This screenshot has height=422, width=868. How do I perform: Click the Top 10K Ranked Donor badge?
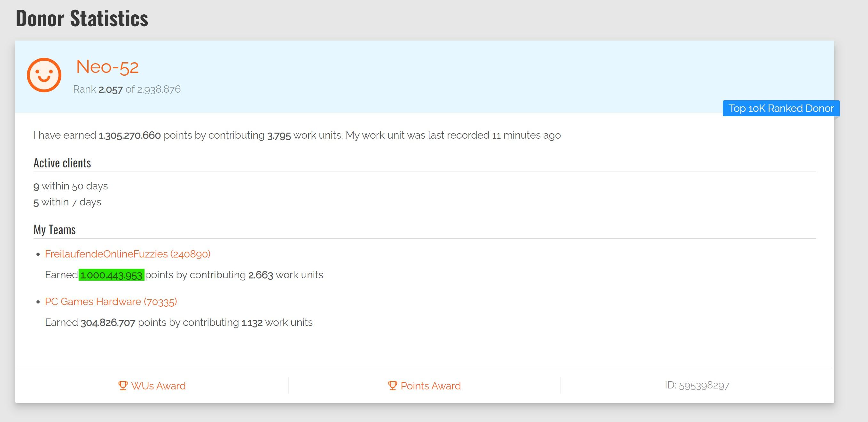click(781, 108)
